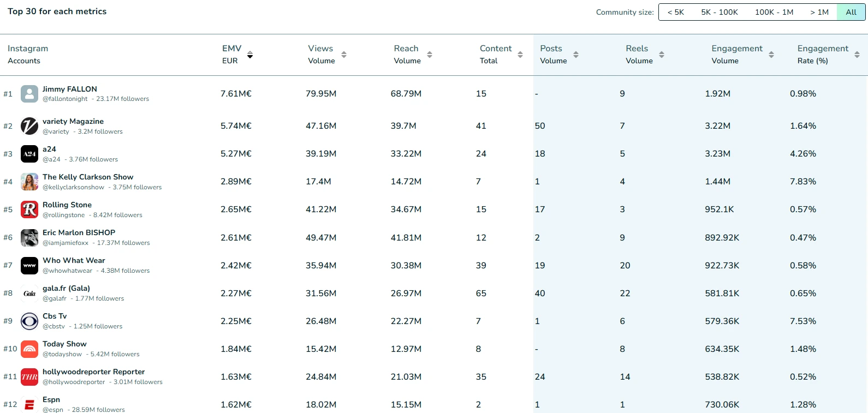The height and width of the screenshot is (413, 868).
Task: Open hollywoodreporter THR logo avatar
Action: coord(29,377)
